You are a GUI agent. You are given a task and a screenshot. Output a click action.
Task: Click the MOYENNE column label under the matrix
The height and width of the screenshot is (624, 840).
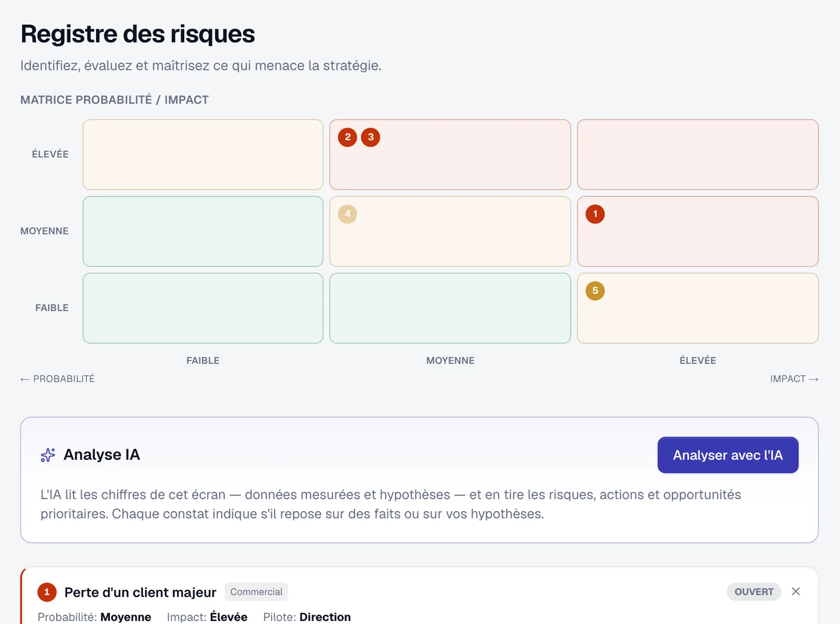450,361
